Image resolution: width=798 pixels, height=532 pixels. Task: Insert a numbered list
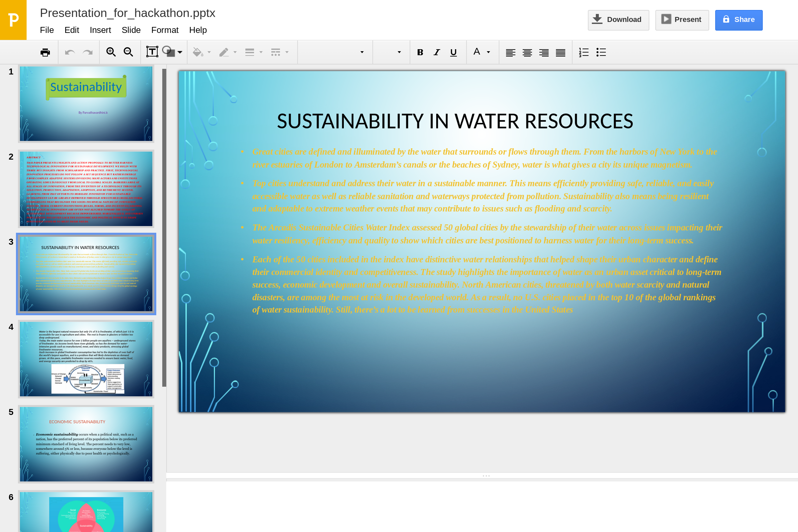click(x=584, y=52)
